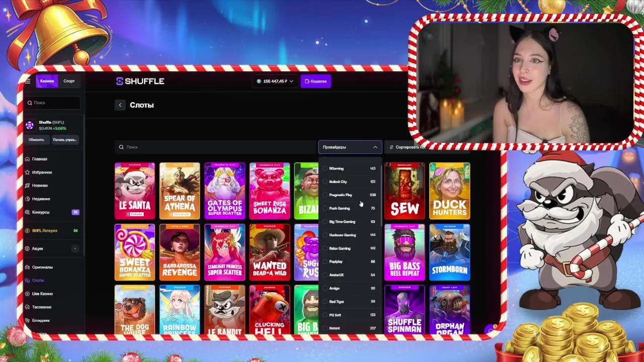Check the AvatarUX provider checkbox
Image resolution: width=644 pixels, height=362 pixels.
[325, 275]
